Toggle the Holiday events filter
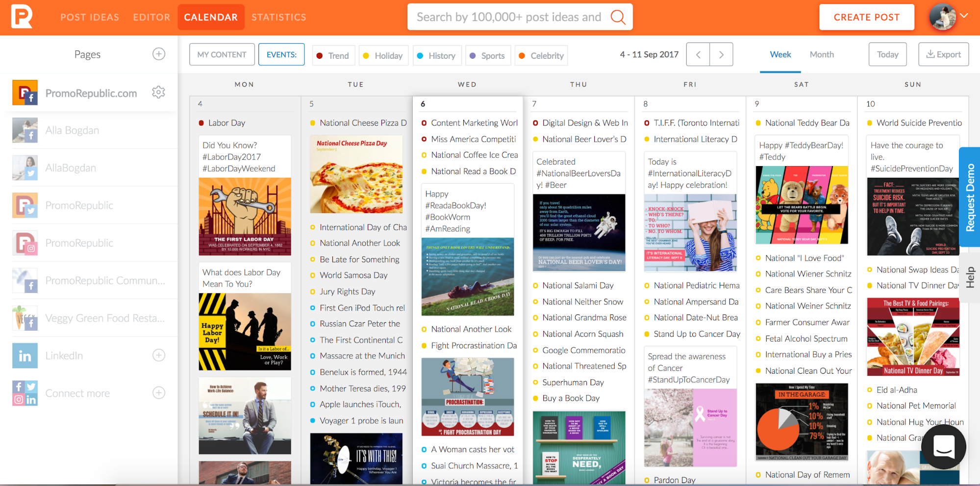 [383, 55]
